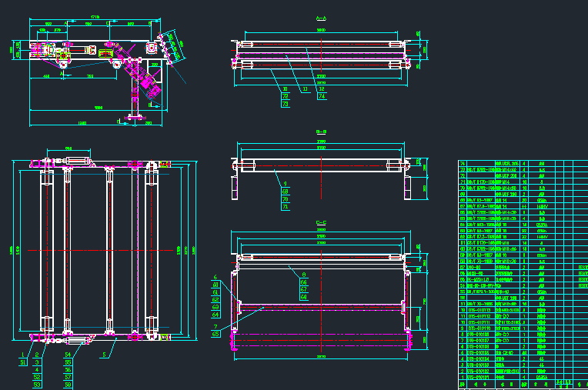This screenshot has height=390, width=588.
Task: Click part balloon number 62
Action: [x=215, y=300]
